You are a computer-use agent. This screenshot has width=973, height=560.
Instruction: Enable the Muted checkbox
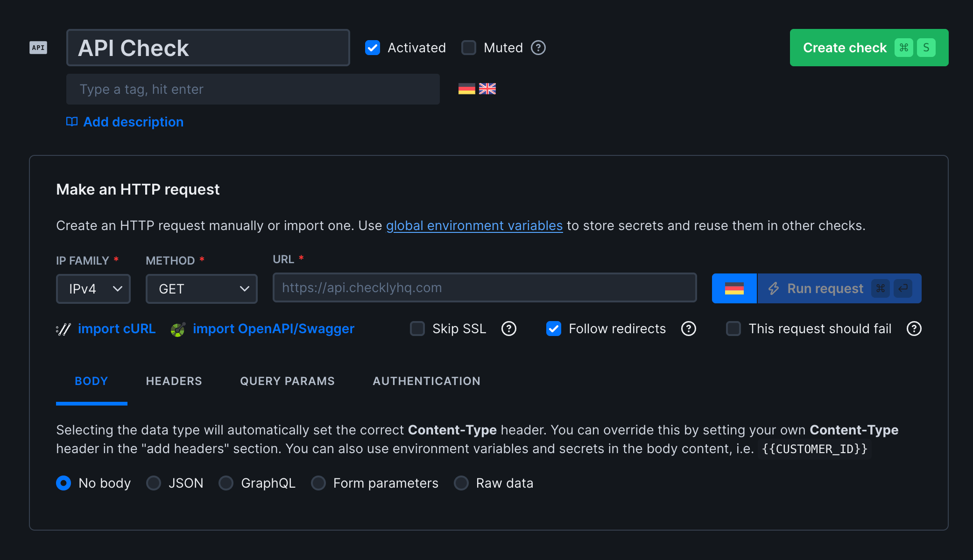[x=469, y=48]
